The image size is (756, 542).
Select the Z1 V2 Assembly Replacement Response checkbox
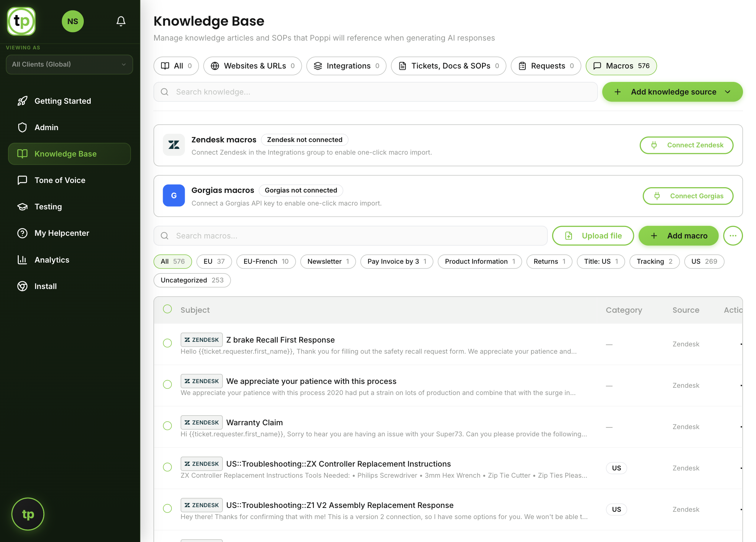click(x=168, y=508)
